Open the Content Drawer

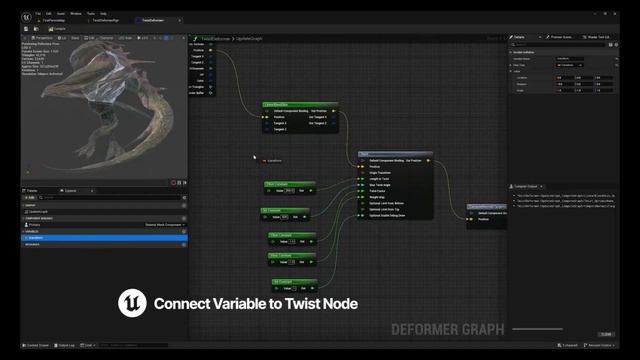(x=36, y=345)
